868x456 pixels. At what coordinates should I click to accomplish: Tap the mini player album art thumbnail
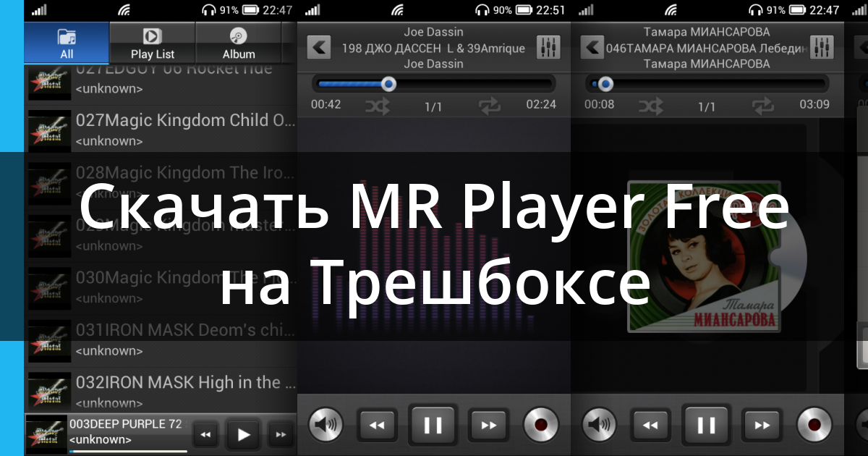(46, 434)
